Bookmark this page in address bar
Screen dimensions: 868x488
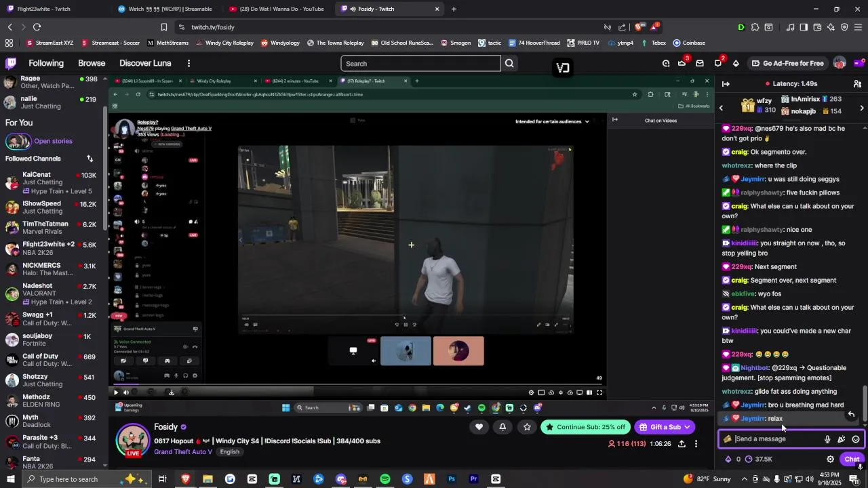pyautogui.click(x=163, y=27)
